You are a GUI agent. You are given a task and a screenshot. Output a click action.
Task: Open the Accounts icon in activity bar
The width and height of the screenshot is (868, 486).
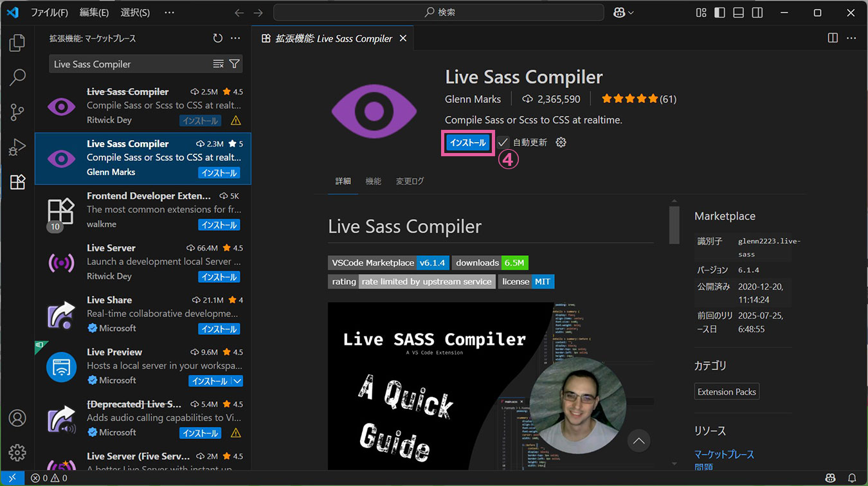coord(17,418)
